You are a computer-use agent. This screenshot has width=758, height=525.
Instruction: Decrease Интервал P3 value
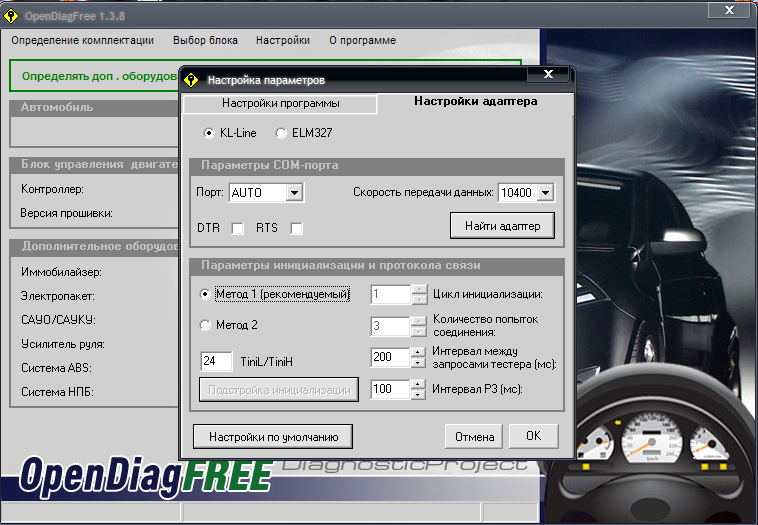click(x=418, y=394)
